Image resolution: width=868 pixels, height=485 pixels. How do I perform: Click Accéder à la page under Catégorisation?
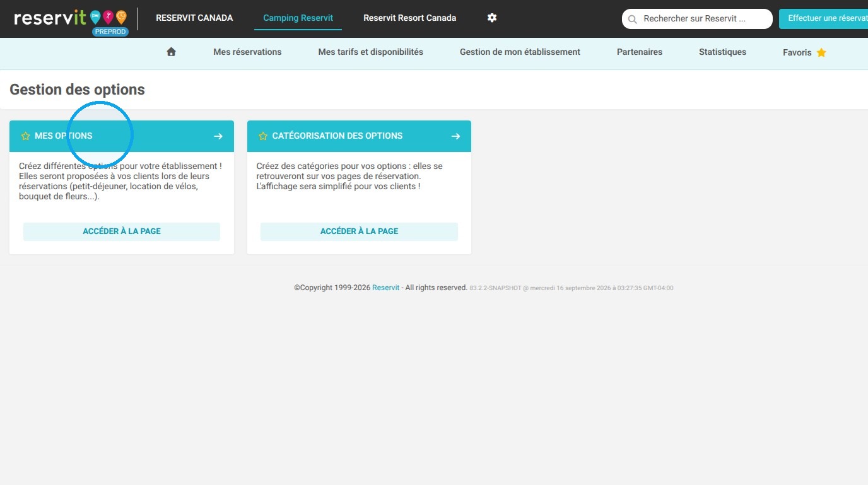[359, 231]
